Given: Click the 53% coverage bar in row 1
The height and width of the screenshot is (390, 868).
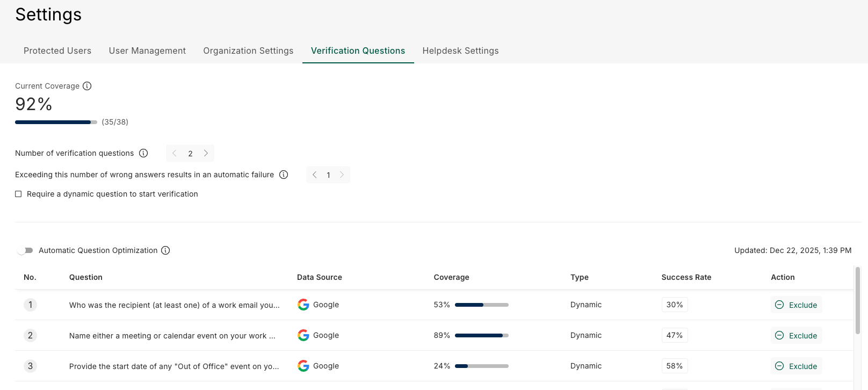Looking at the screenshot, I should pyautogui.click(x=482, y=305).
